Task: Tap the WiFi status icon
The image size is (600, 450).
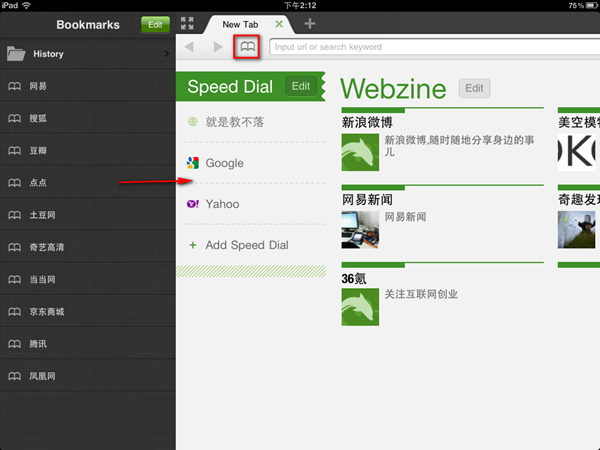Action: [26, 5]
